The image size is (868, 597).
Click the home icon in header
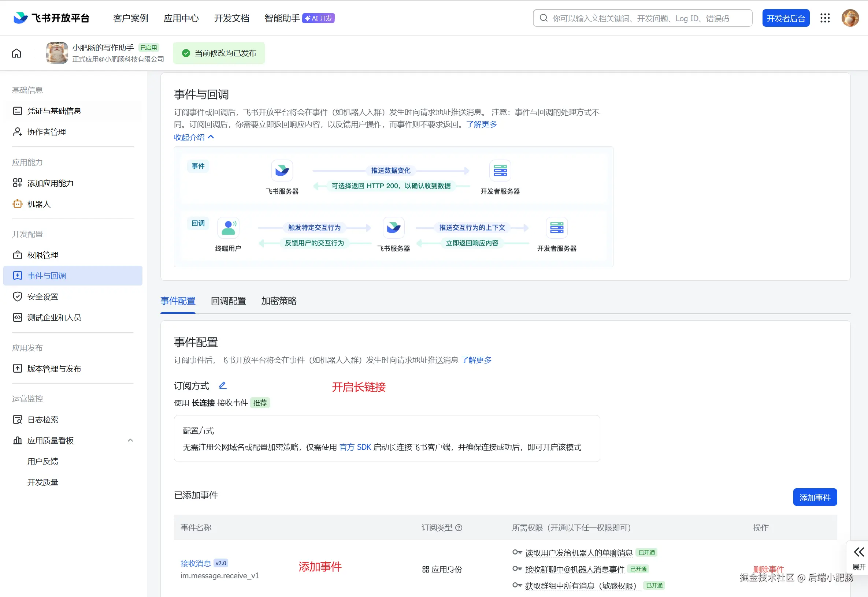click(16, 53)
